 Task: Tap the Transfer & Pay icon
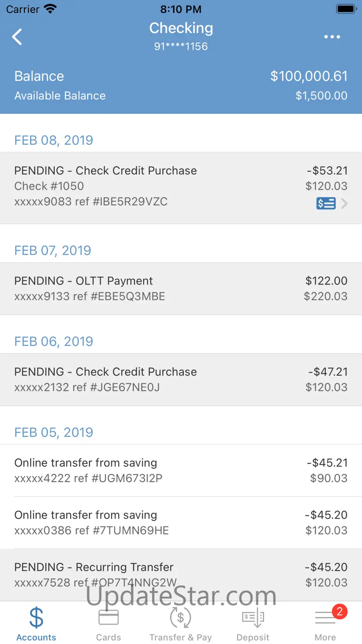[181, 618]
